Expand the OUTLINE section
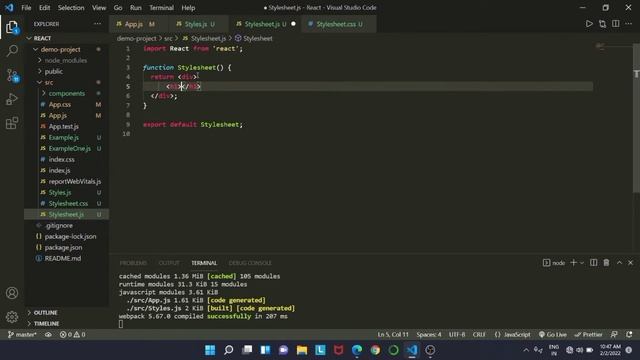The image size is (640, 360). [x=67, y=313]
